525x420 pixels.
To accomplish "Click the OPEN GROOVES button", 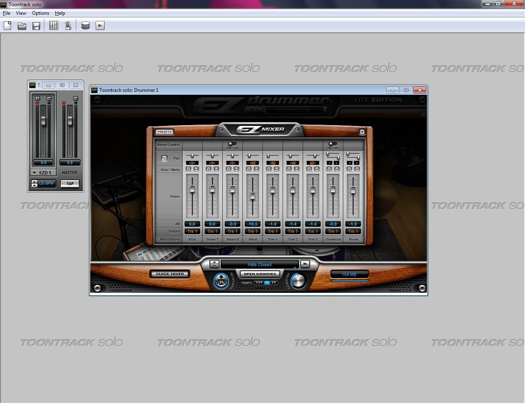I will pyautogui.click(x=260, y=274).
